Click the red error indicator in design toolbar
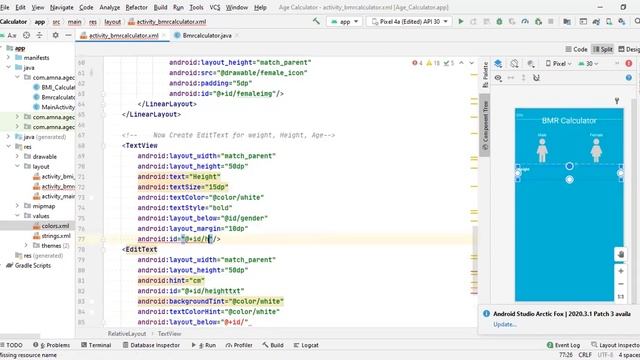The height and width of the screenshot is (360, 640). point(629,63)
